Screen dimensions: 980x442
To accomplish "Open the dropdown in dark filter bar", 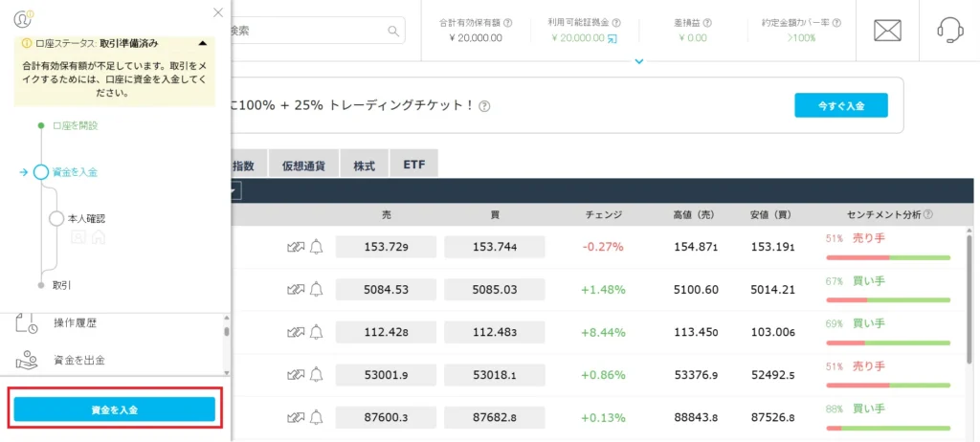I will (234, 191).
